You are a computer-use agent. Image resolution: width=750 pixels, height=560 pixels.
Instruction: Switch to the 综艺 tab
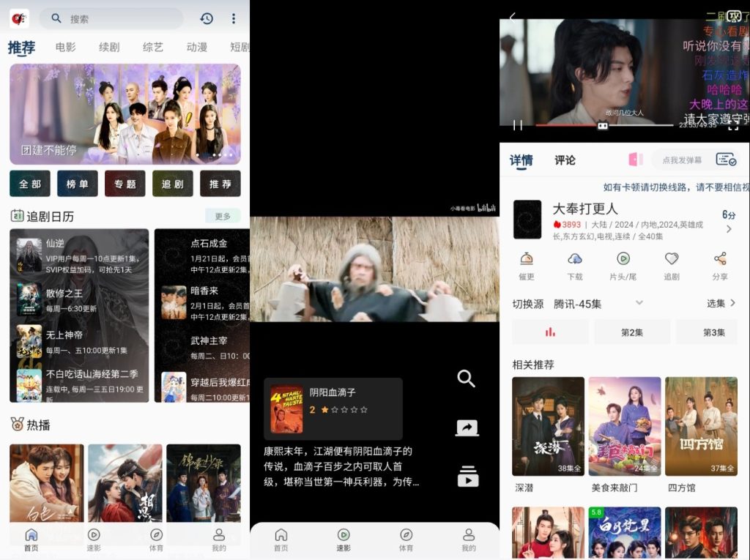[152, 47]
